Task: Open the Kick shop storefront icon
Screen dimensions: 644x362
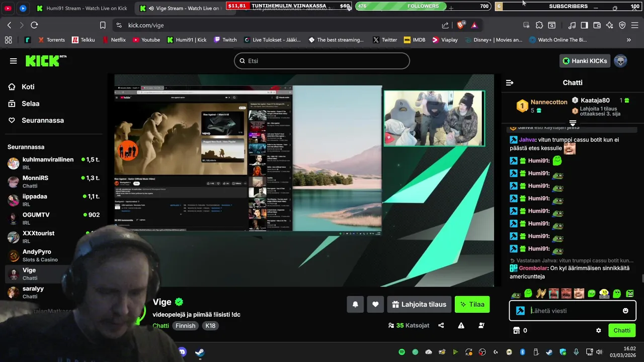Action: [x=516, y=330]
